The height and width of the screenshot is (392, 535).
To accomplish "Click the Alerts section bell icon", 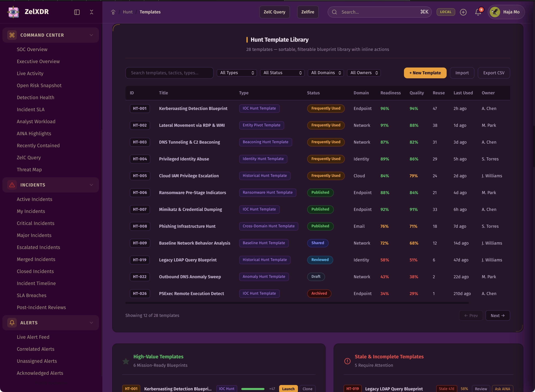I will click(x=12, y=322).
